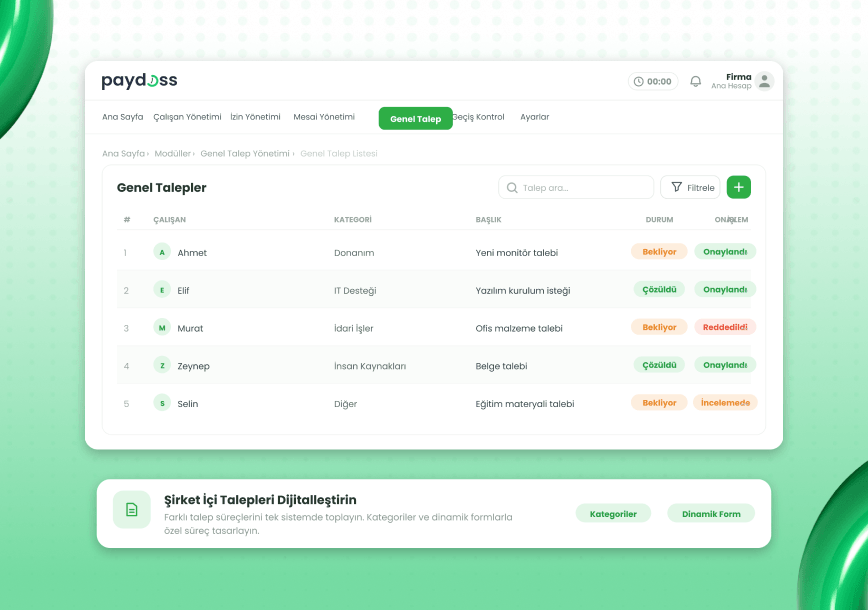Click İdari İşler category cell
Screen dimensions: 868x610
(353, 328)
